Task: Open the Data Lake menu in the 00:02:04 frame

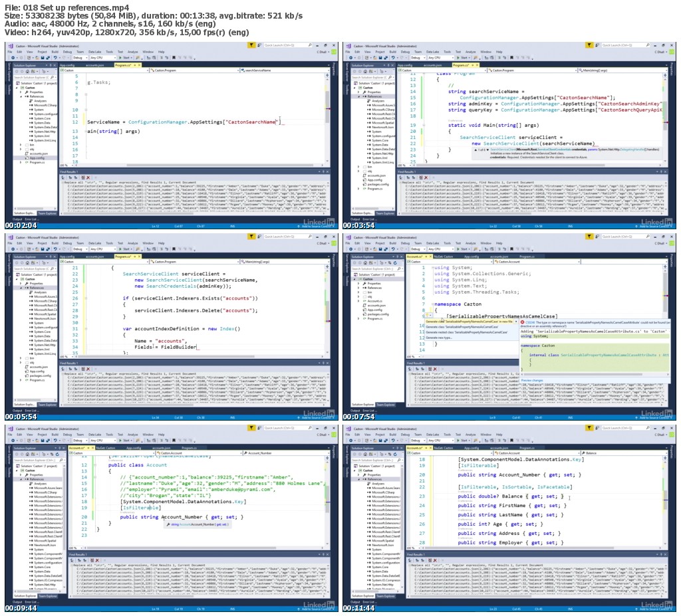Action: [94, 52]
